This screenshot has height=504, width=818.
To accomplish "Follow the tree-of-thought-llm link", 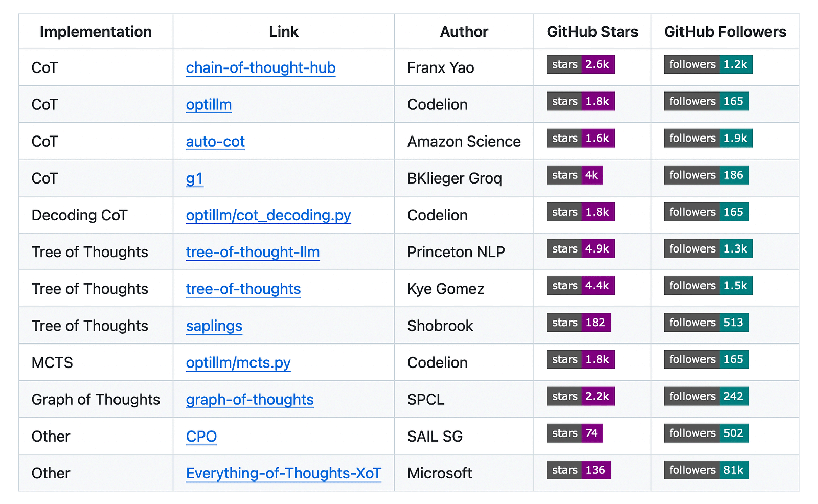I will coord(253,252).
